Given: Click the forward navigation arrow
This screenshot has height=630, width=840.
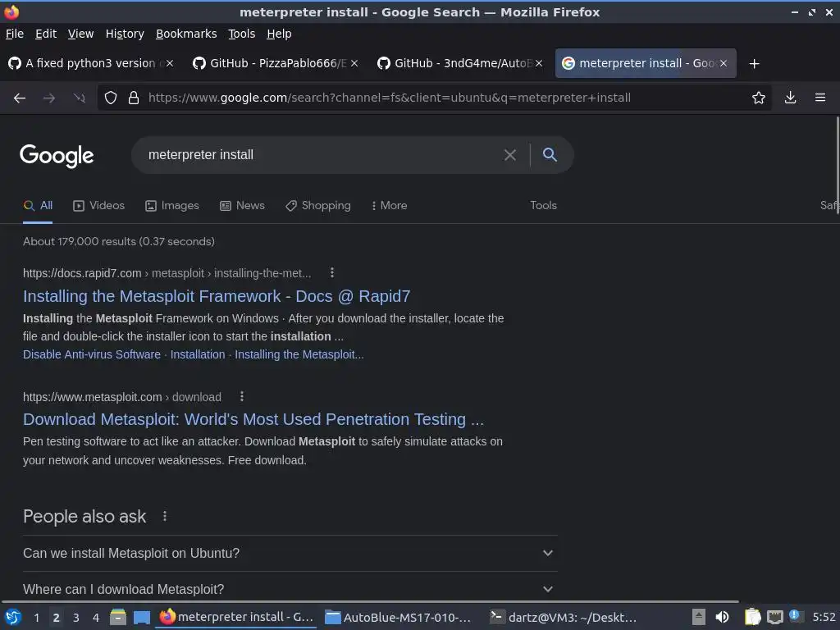Looking at the screenshot, I should pyautogui.click(x=49, y=98).
